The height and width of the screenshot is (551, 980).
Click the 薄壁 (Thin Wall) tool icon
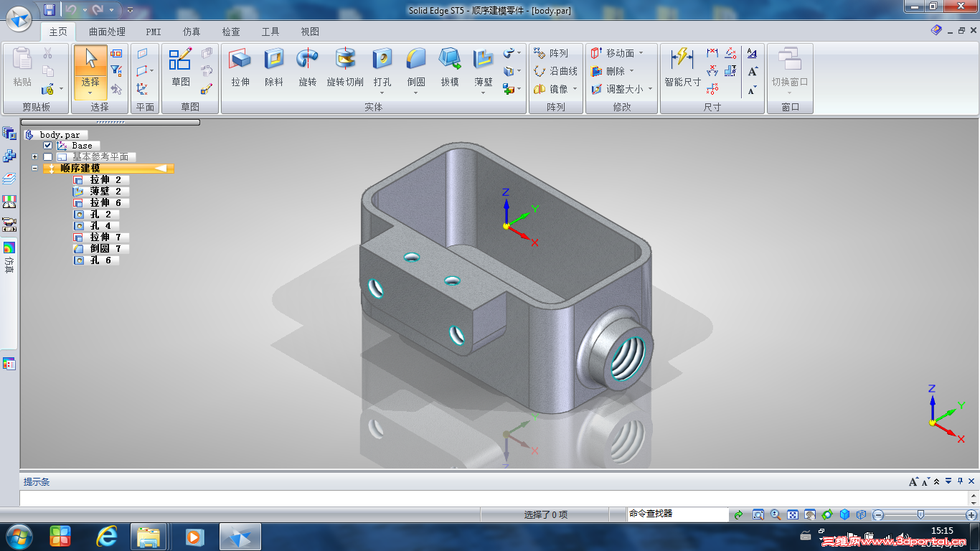[484, 59]
